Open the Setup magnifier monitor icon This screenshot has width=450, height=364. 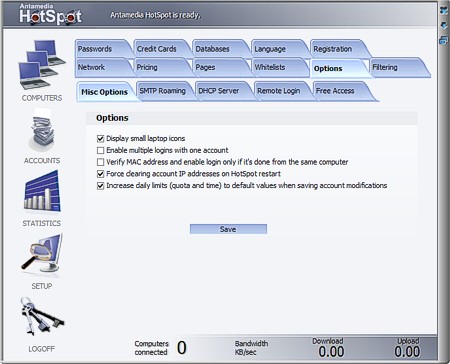42,253
